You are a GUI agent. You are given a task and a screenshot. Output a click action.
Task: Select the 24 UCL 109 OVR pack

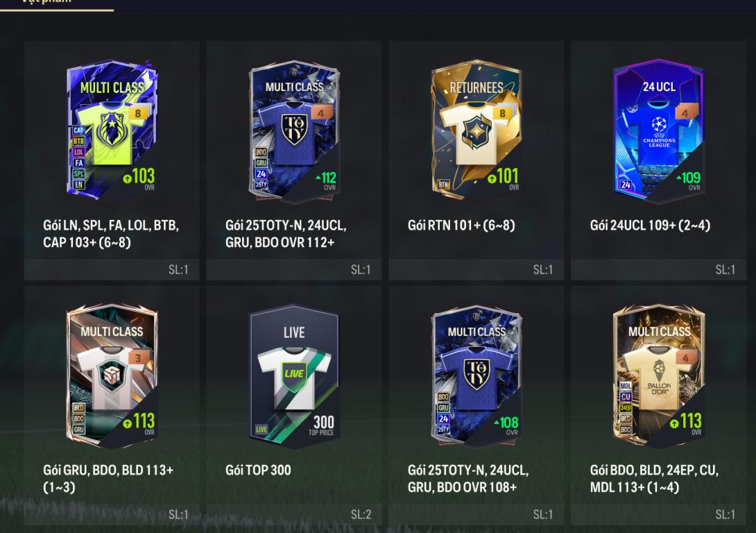click(x=659, y=131)
